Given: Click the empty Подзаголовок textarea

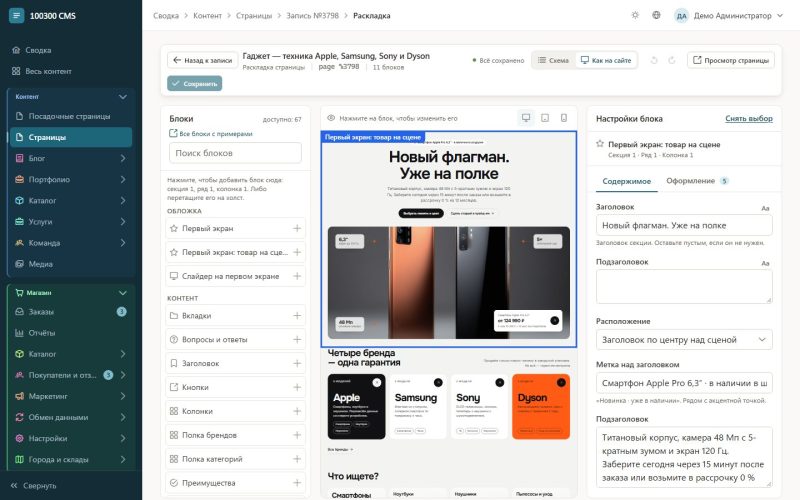Looking at the screenshot, I should [x=684, y=286].
